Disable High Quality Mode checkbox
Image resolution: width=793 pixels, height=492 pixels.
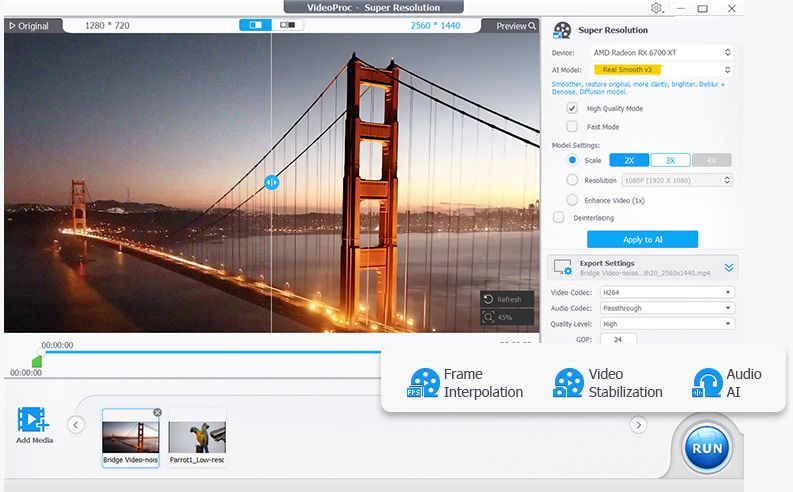[572, 108]
